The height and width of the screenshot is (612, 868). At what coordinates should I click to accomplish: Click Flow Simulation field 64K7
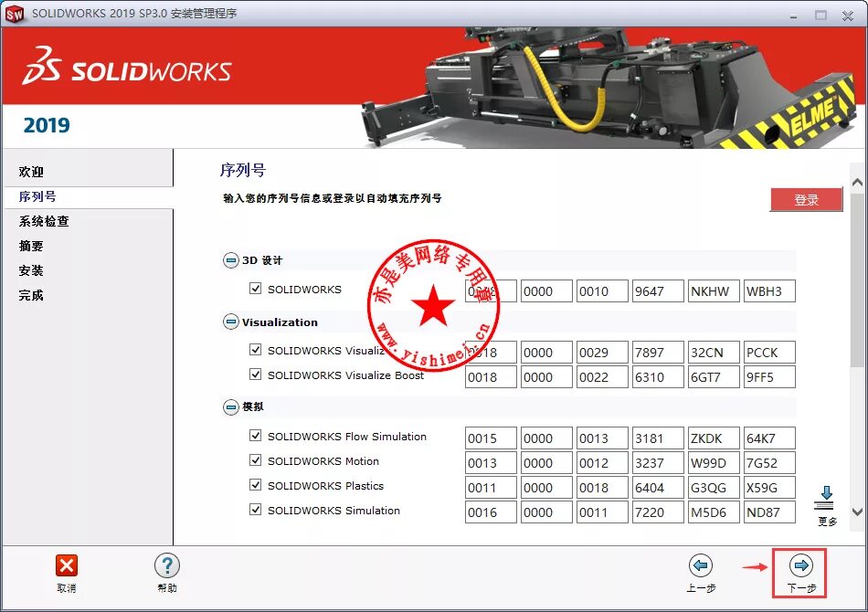769,438
